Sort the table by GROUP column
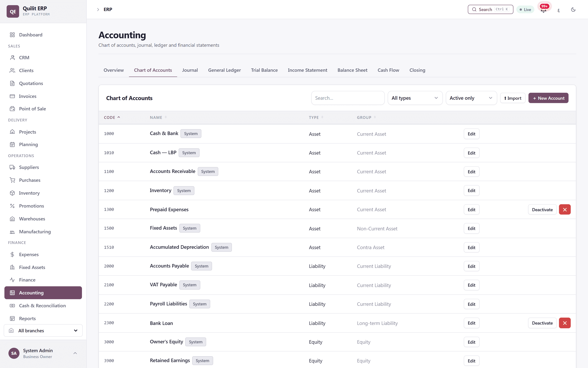588x368 pixels. [x=366, y=117]
